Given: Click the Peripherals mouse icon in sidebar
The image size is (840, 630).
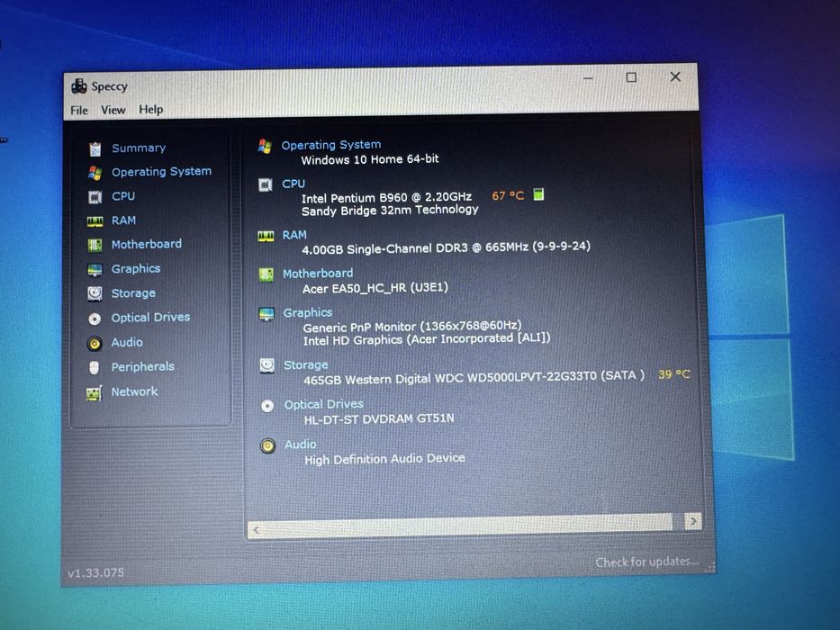Looking at the screenshot, I should click(x=95, y=367).
